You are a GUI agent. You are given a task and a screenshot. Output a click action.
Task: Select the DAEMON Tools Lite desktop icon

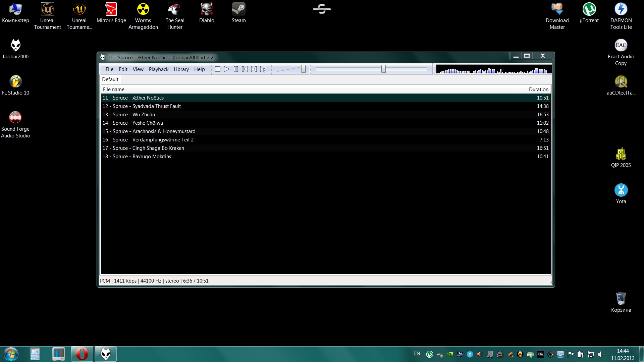621,16
